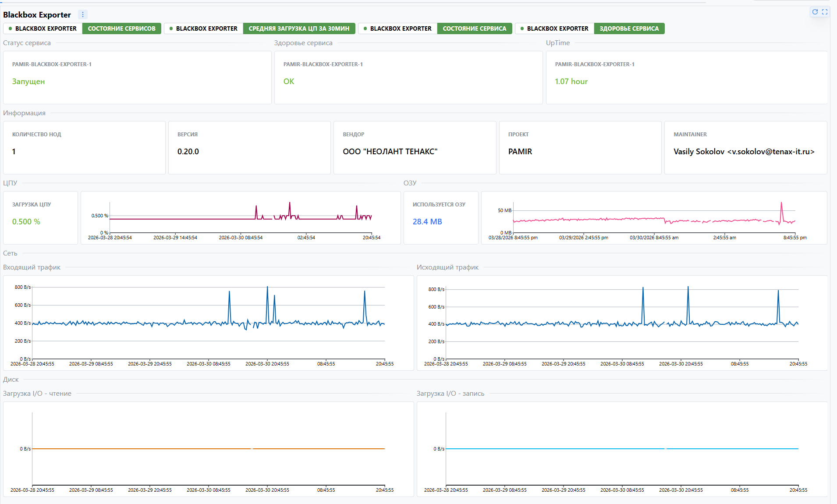This screenshot has width=837, height=504.
Task: Click the refresh dashboard icon
Action: (x=815, y=12)
